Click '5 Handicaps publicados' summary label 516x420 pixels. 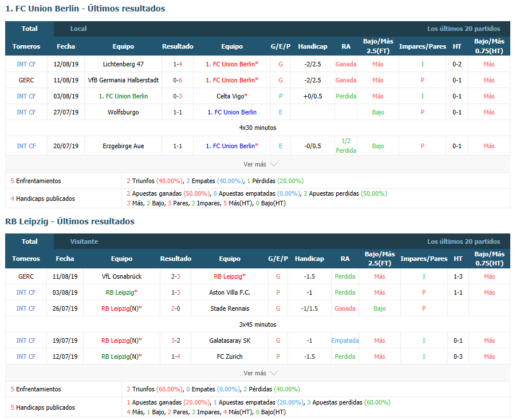tap(43, 407)
